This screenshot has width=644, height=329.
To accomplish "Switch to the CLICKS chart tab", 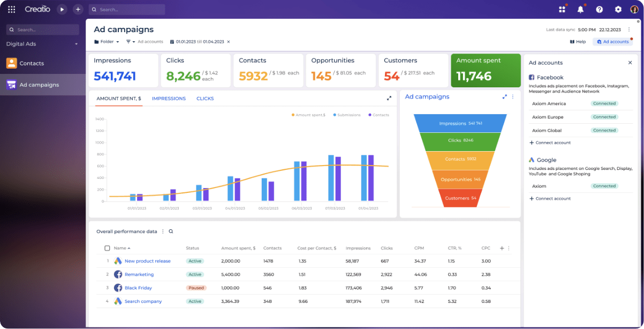I will (x=204, y=99).
